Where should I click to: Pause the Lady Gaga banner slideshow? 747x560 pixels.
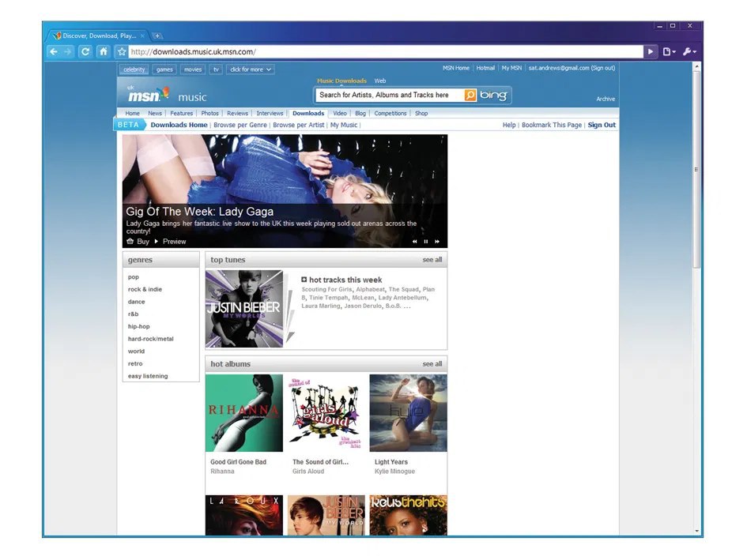click(426, 242)
